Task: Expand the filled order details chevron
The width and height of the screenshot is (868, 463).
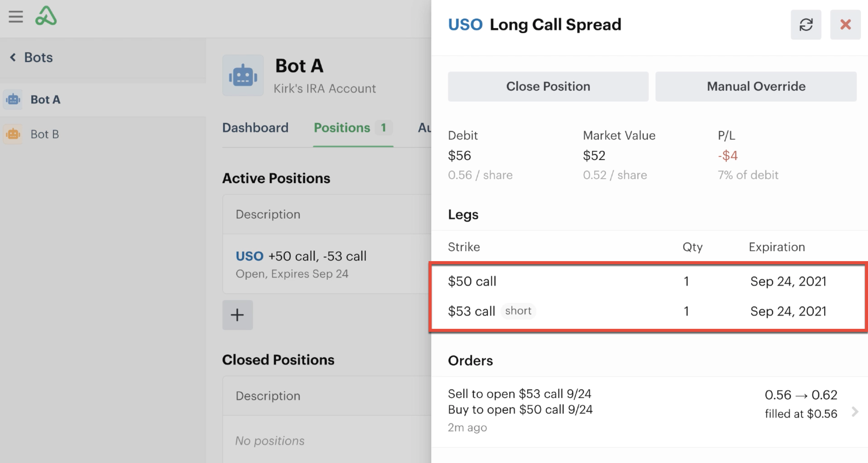Action: (x=854, y=411)
